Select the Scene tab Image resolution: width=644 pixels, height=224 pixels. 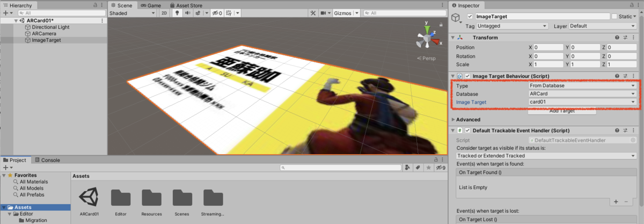pyautogui.click(x=122, y=5)
